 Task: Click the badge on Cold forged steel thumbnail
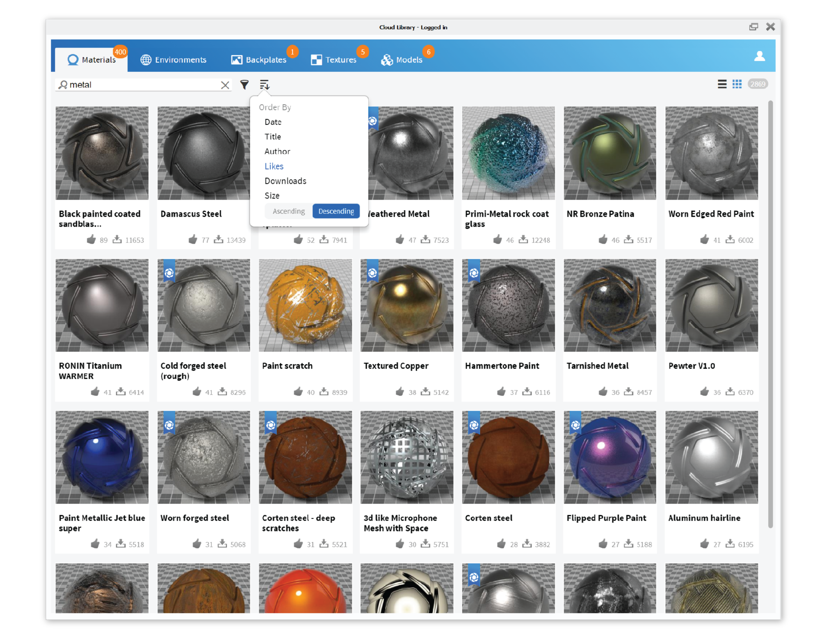169,271
